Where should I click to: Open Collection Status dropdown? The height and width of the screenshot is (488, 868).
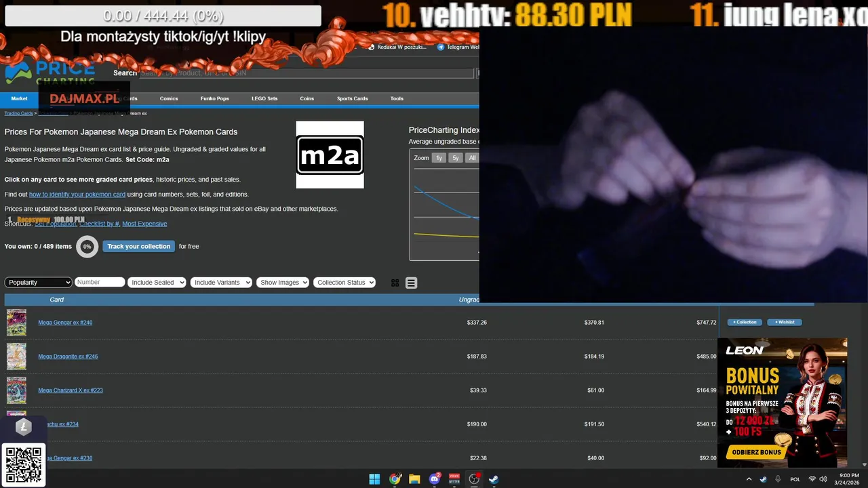tap(344, 282)
